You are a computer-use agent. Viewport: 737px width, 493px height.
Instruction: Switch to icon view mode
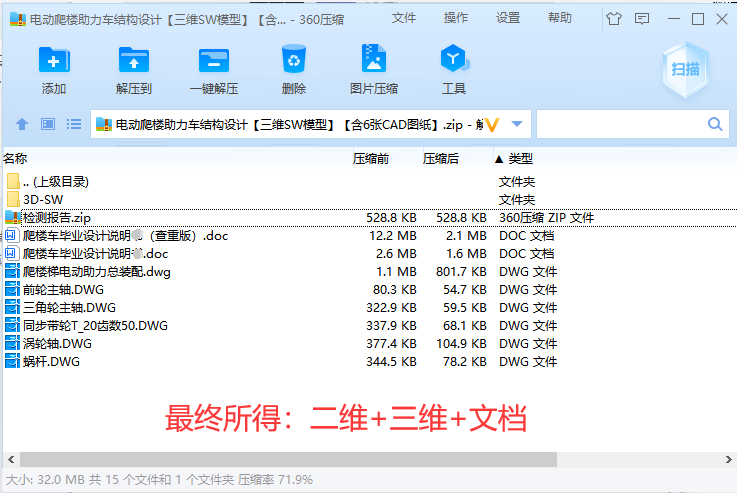tap(48, 124)
